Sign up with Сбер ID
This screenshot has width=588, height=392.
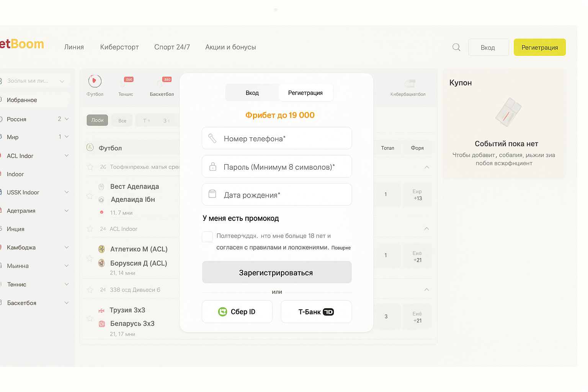pyautogui.click(x=237, y=312)
